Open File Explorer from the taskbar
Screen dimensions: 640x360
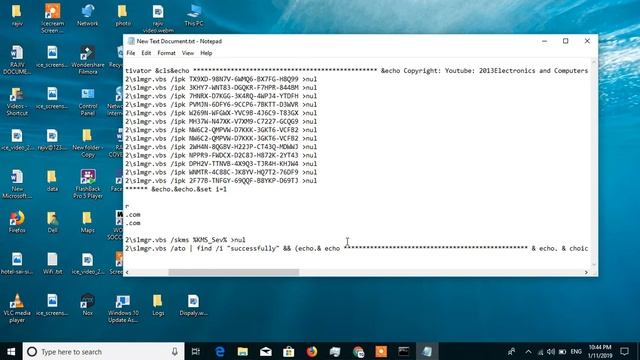click(x=243, y=351)
